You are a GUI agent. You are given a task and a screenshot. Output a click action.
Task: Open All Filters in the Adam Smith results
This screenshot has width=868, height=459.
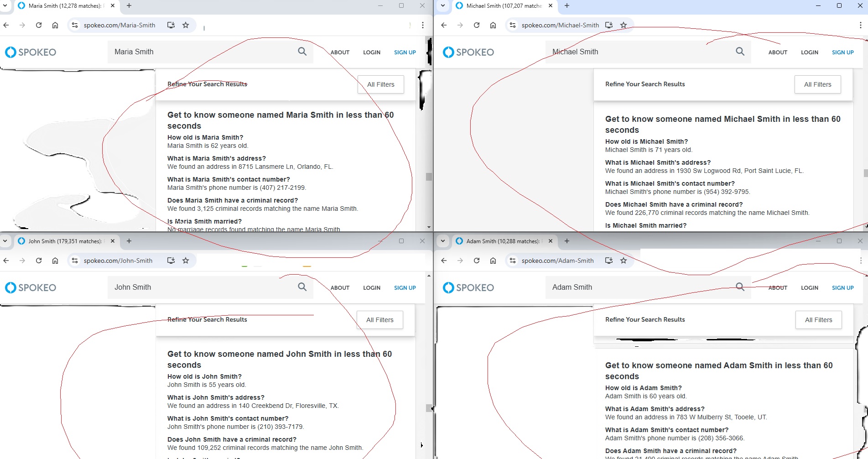coord(818,319)
